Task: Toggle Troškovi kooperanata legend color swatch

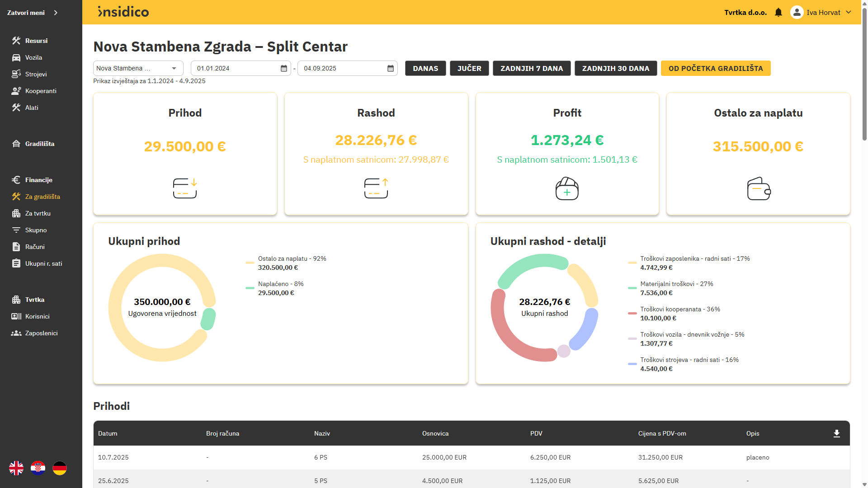Action: (x=632, y=313)
